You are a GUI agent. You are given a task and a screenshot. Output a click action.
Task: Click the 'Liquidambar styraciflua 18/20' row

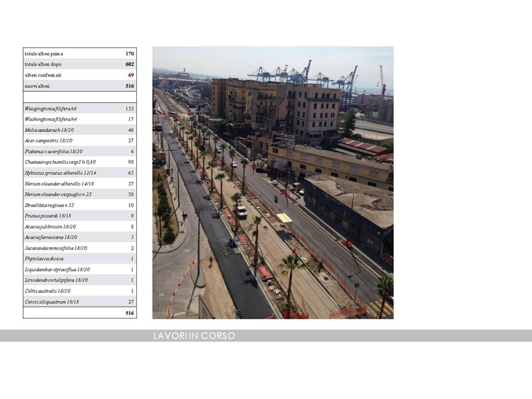(x=80, y=269)
